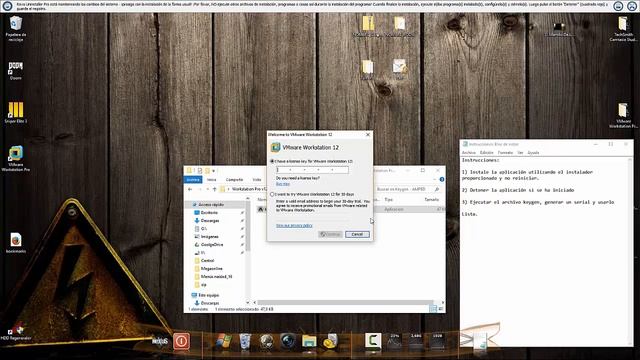Screen dimensions: 640x360
Task: Open the file explorer icon in dock
Action: point(309,341)
